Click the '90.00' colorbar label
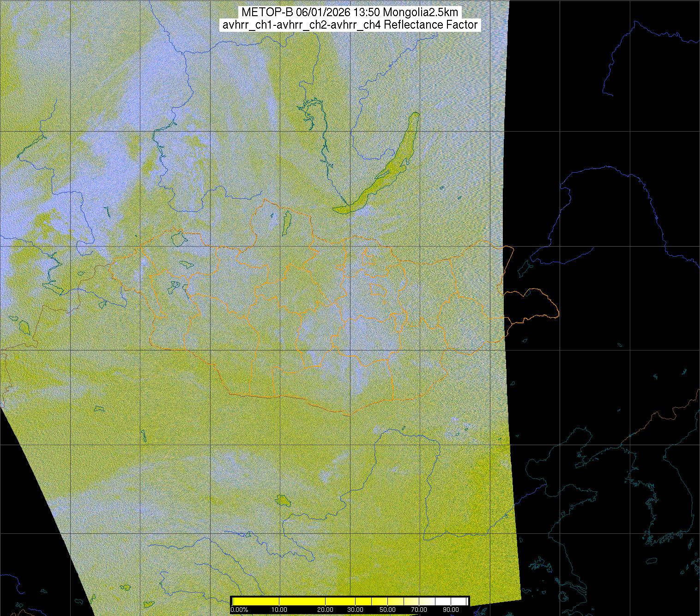 tap(450, 610)
